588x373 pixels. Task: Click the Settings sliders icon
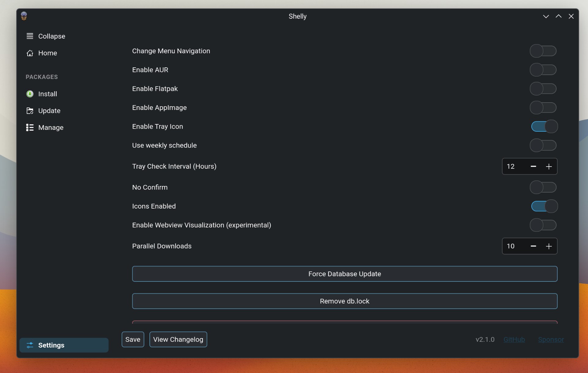click(x=30, y=345)
